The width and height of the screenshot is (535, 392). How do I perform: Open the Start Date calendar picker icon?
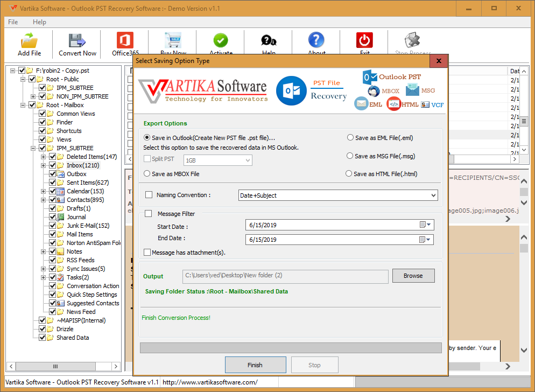(x=425, y=225)
